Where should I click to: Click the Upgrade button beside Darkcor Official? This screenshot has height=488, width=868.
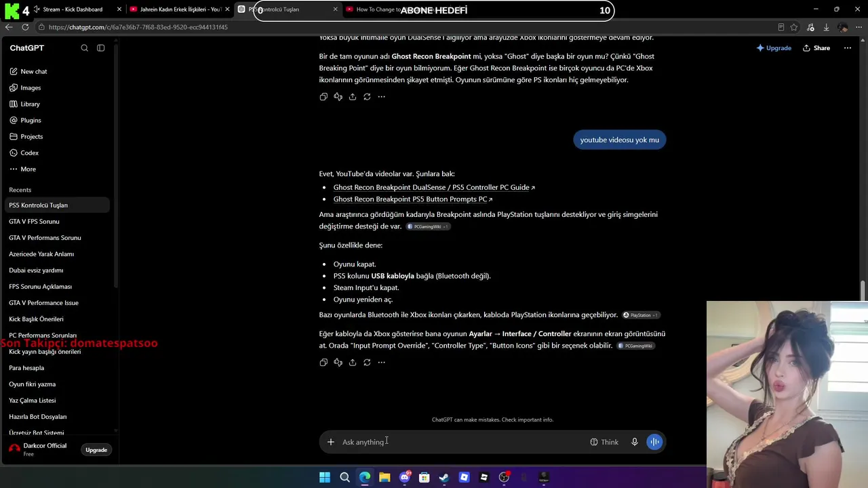tap(96, 450)
